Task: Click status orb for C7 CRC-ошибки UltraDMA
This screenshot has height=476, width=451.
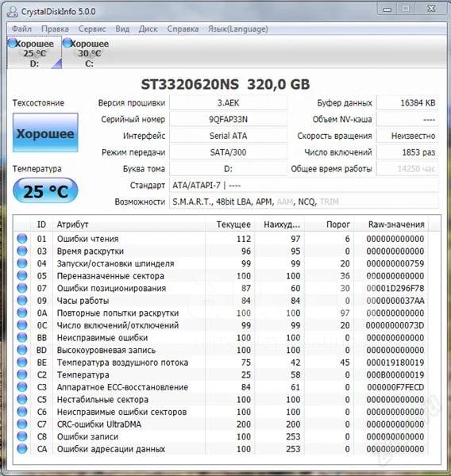Action: (22, 424)
